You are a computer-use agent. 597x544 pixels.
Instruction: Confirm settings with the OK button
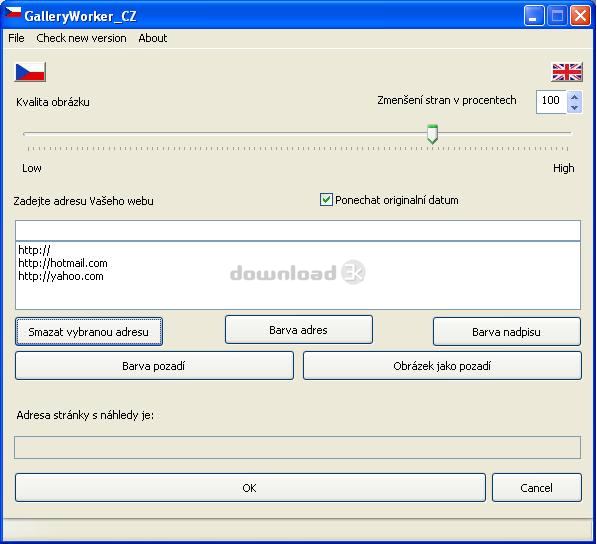(250, 488)
